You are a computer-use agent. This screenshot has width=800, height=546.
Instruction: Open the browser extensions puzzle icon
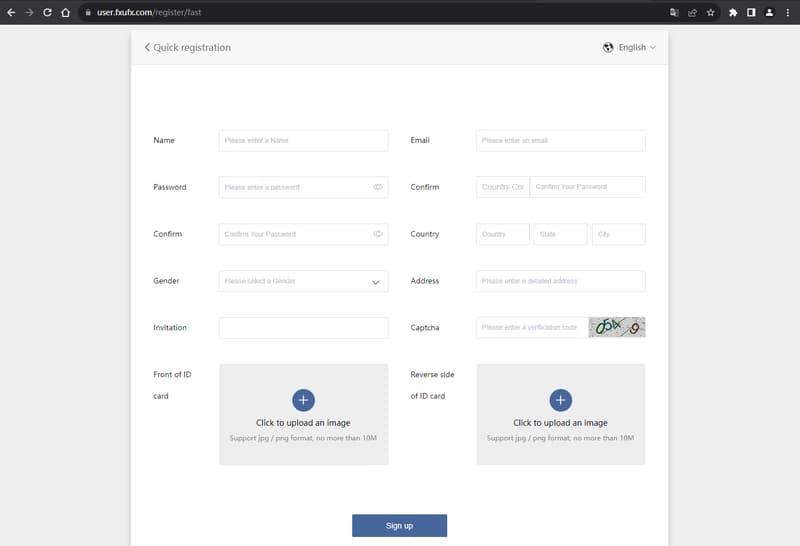pos(733,12)
